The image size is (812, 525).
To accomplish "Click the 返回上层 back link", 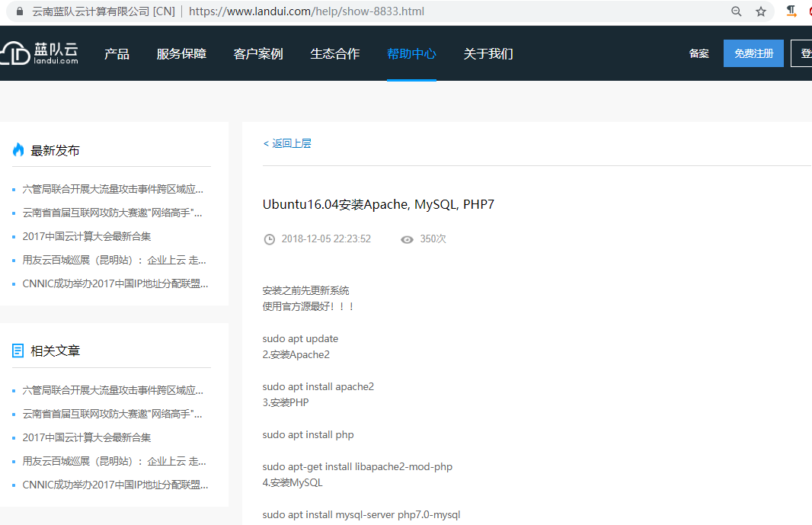I will click(287, 143).
